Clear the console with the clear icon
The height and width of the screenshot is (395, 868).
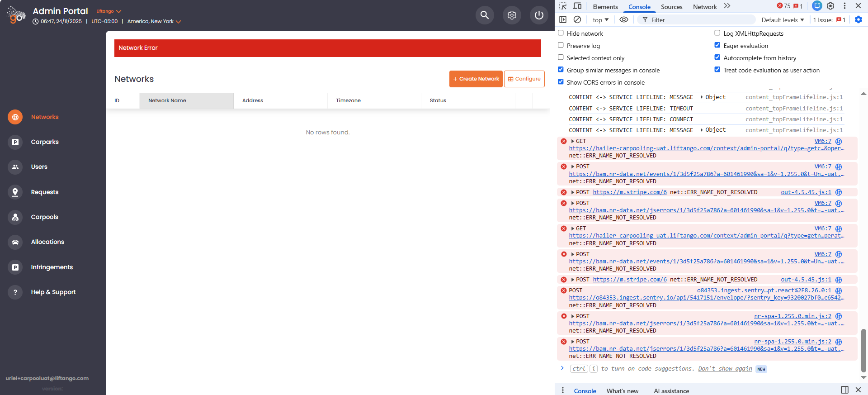pyautogui.click(x=577, y=19)
